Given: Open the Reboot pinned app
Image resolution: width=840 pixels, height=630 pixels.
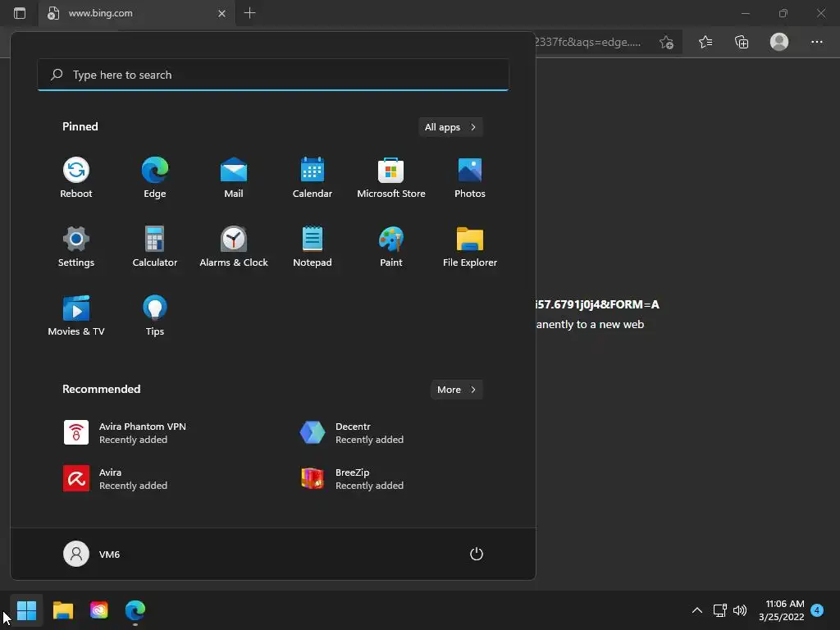Looking at the screenshot, I should pos(76,178).
